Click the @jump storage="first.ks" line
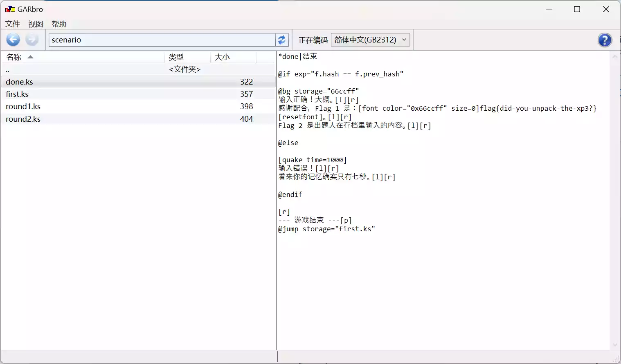 coord(326,229)
